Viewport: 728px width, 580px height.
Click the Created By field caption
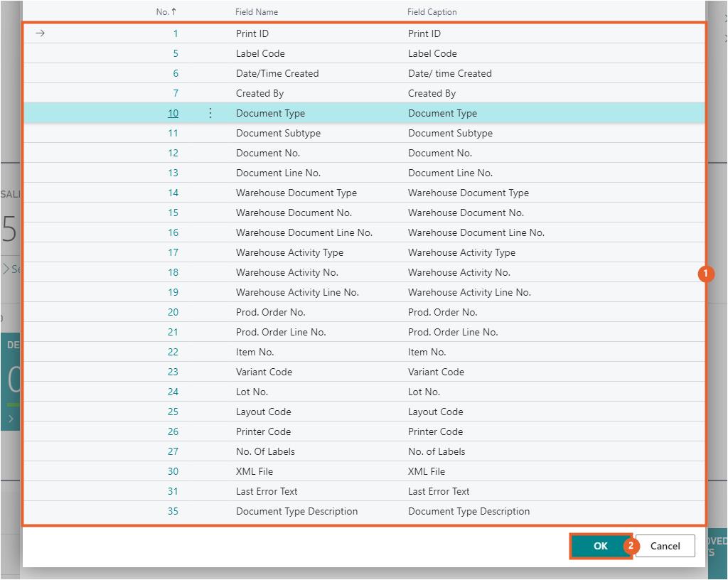click(432, 93)
